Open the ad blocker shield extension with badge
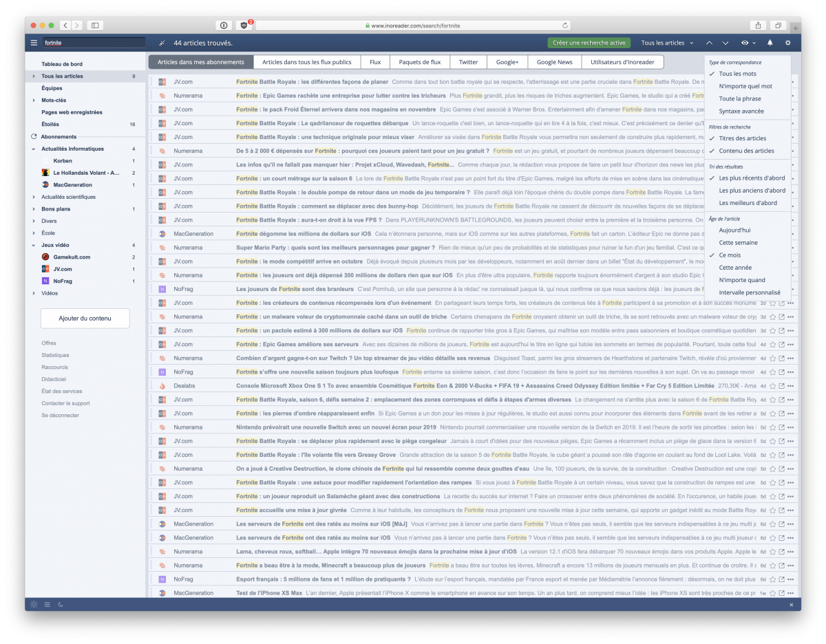Image resolution: width=826 pixels, height=644 pixels. click(244, 25)
